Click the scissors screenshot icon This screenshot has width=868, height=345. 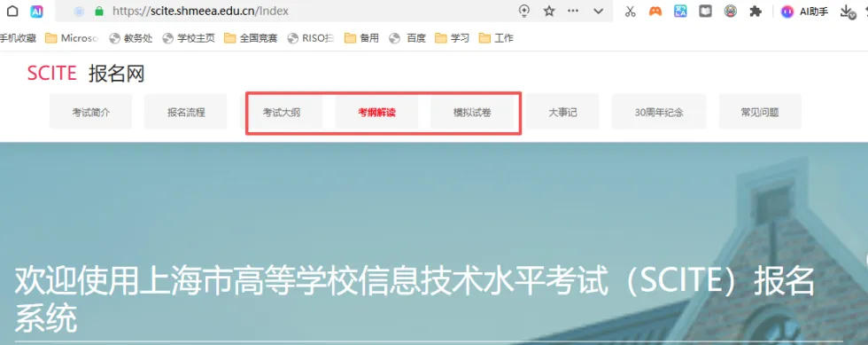click(x=630, y=12)
